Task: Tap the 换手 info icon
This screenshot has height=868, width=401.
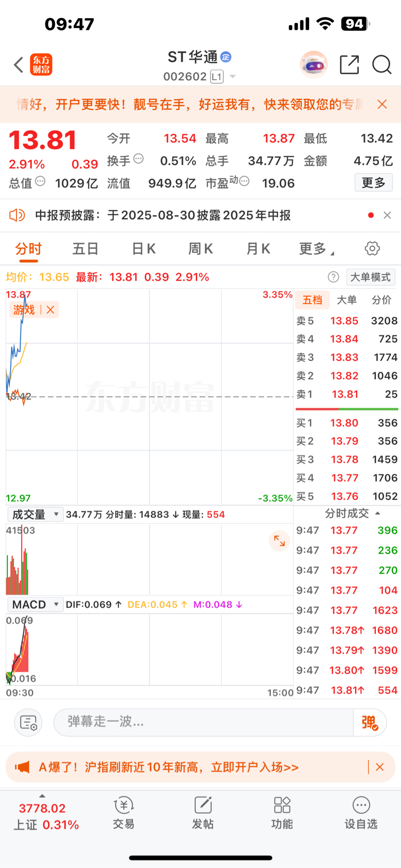Action: (x=138, y=158)
